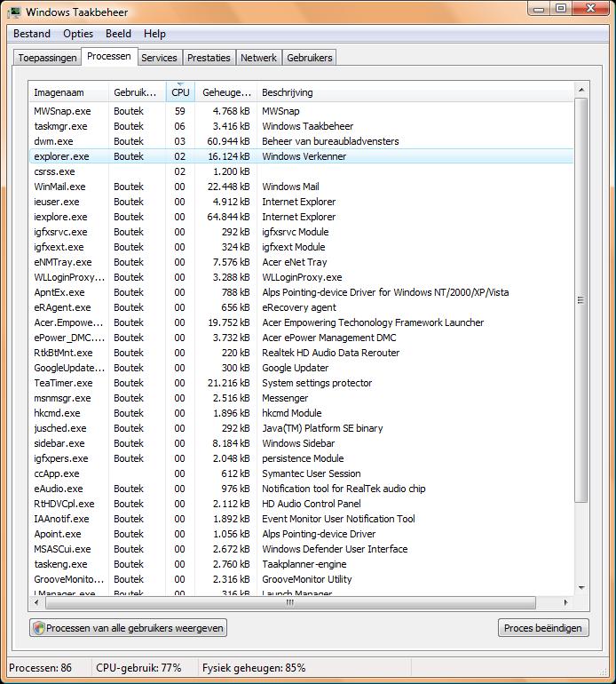This screenshot has height=684, width=616.
Task: Click the CPU column header
Action: point(180,92)
